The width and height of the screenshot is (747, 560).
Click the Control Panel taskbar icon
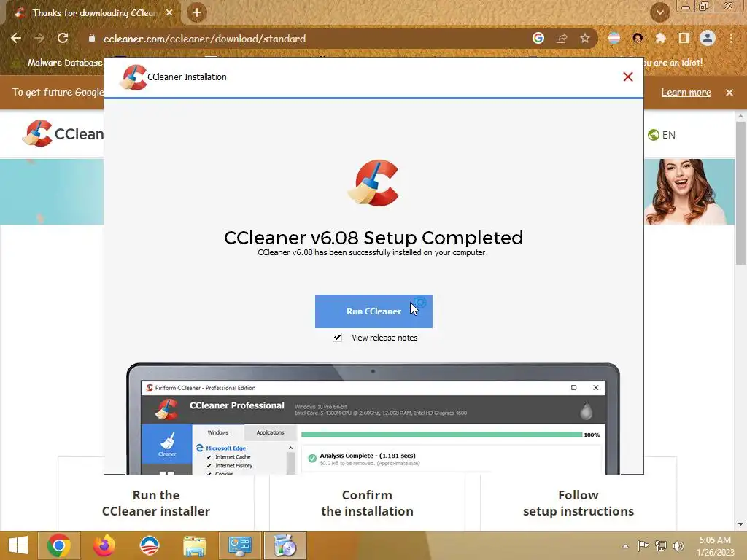[239, 545]
